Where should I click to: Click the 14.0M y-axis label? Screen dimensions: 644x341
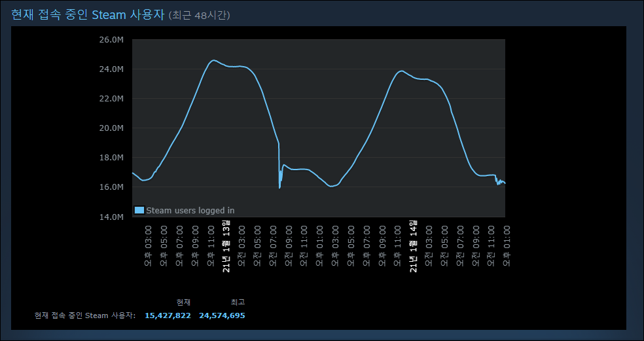(x=111, y=217)
